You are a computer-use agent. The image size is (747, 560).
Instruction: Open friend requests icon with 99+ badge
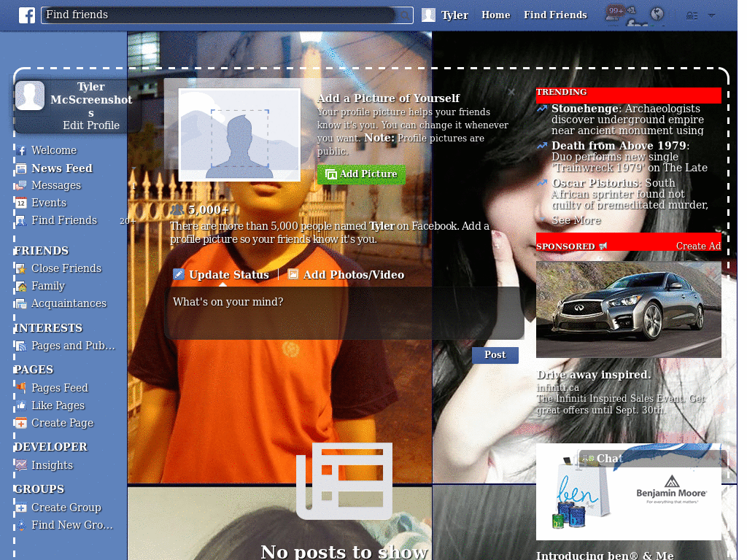614,15
